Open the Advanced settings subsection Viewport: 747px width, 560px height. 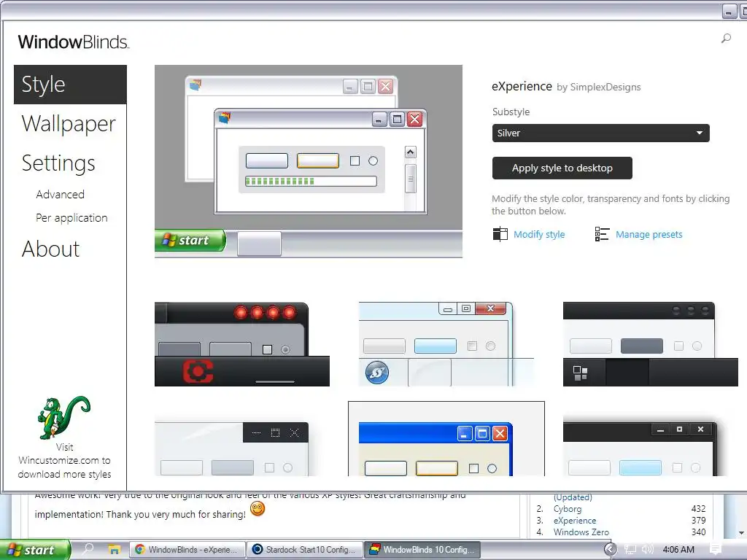pyautogui.click(x=60, y=194)
